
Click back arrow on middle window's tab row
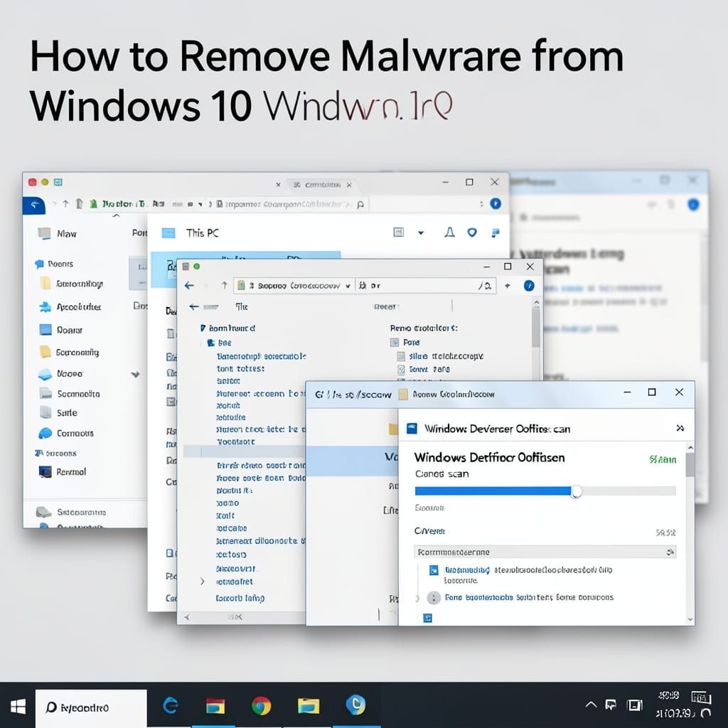pyautogui.click(x=194, y=306)
